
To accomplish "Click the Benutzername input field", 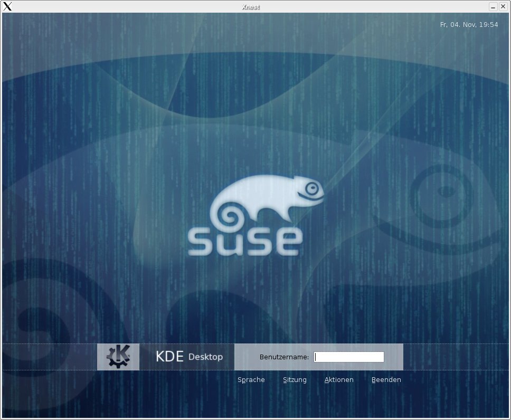I will (349, 357).
